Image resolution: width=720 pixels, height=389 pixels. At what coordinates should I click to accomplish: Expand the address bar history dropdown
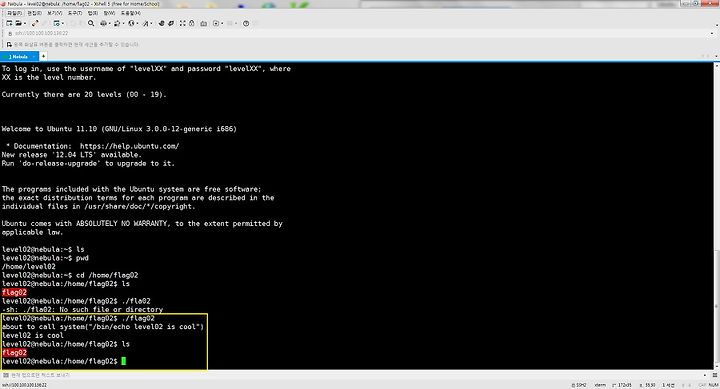point(712,33)
